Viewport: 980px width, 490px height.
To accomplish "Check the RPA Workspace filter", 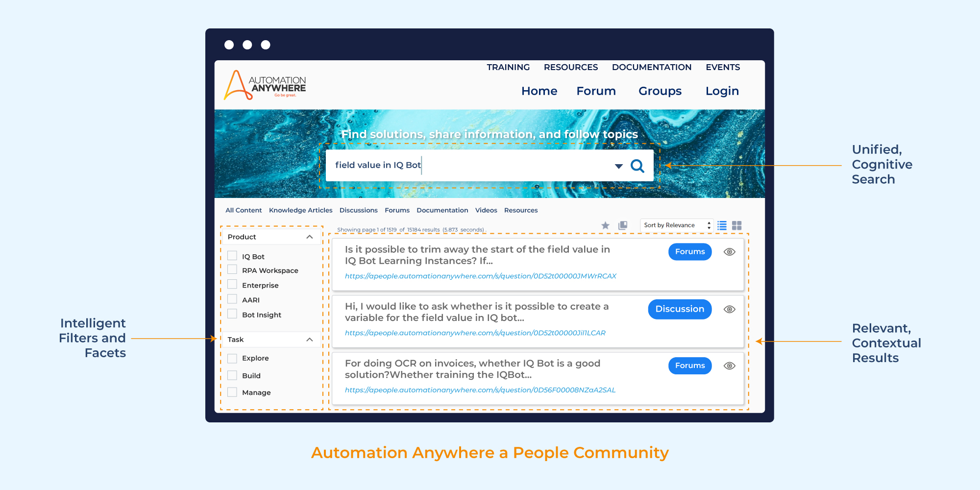I will (x=232, y=269).
